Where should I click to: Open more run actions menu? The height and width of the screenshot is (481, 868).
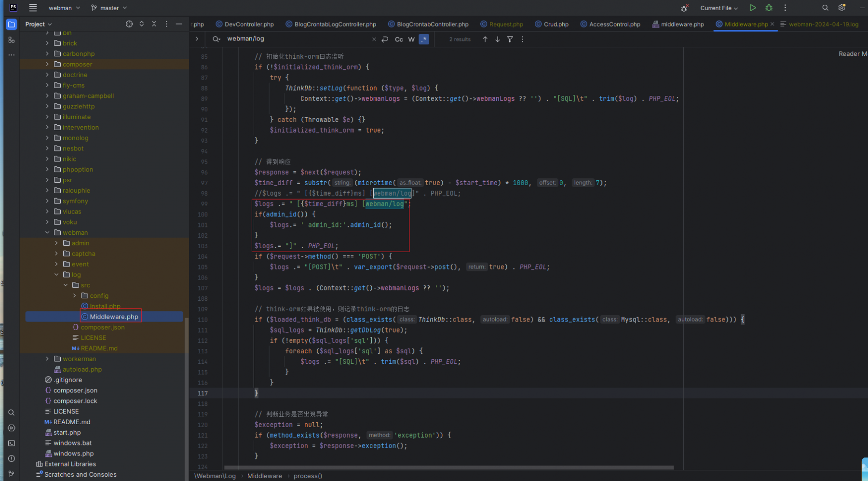(x=785, y=8)
